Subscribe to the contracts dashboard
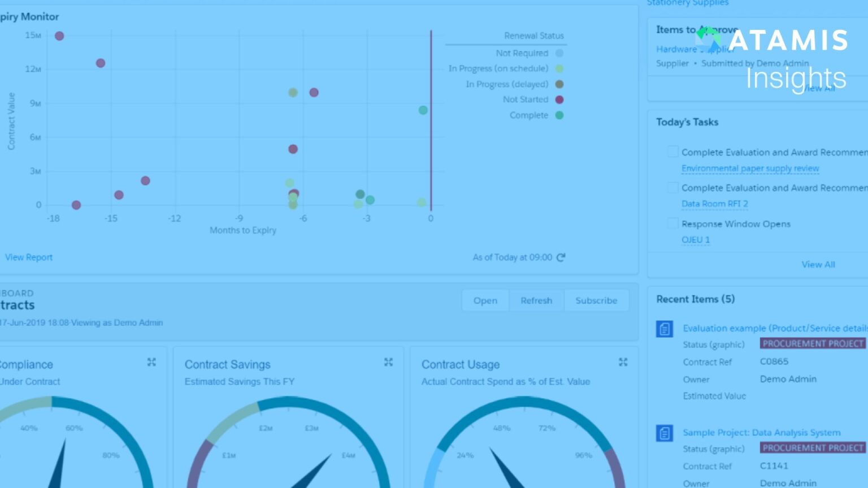The height and width of the screenshot is (488, 868). pyautogui.click(x=596, y=300)
